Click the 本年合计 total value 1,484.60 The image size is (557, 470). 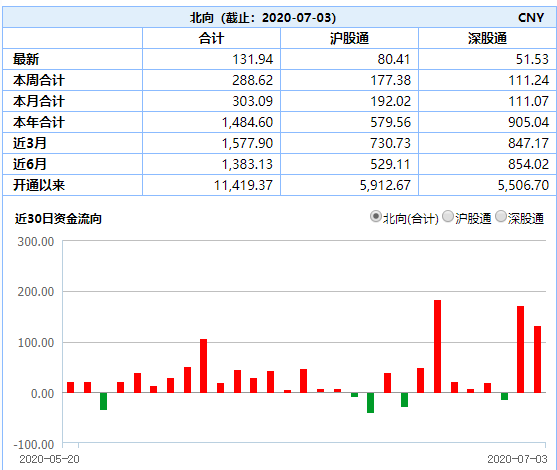pyautogui.click(x=247, y=122)
